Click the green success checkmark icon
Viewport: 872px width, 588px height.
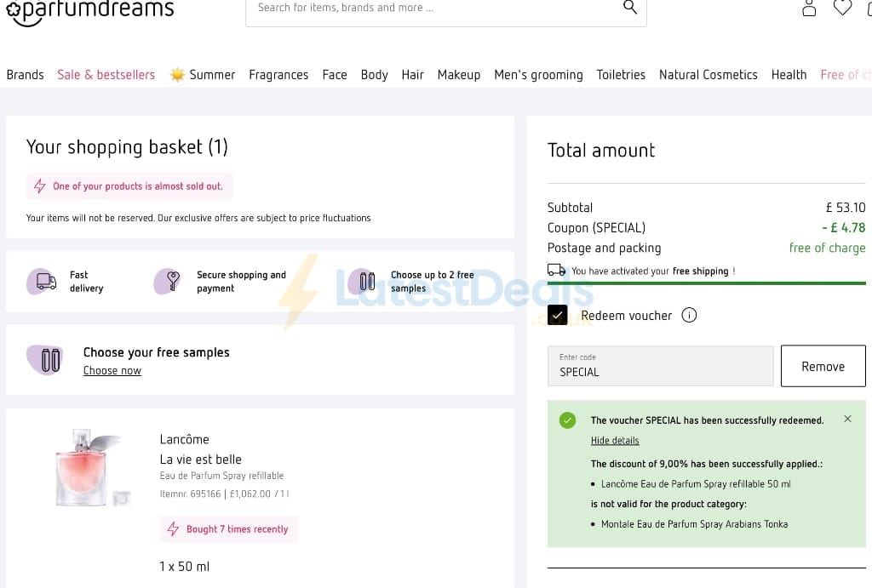point(567,420)
